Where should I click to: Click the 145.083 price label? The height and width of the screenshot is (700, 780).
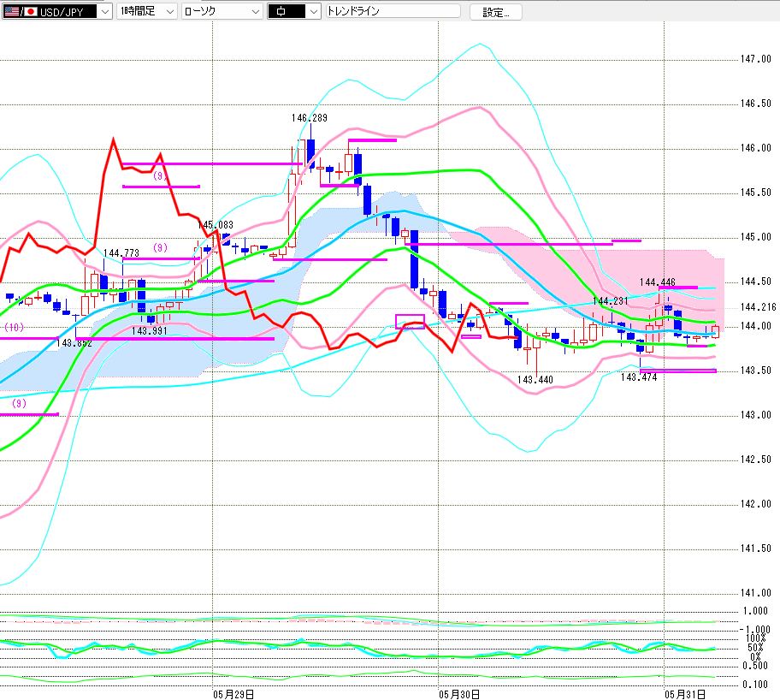click(x=216, y=225)
